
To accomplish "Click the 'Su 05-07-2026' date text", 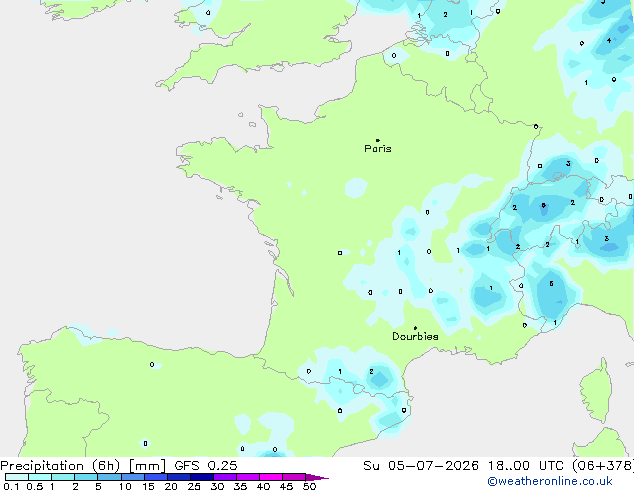I will (421, 466).
